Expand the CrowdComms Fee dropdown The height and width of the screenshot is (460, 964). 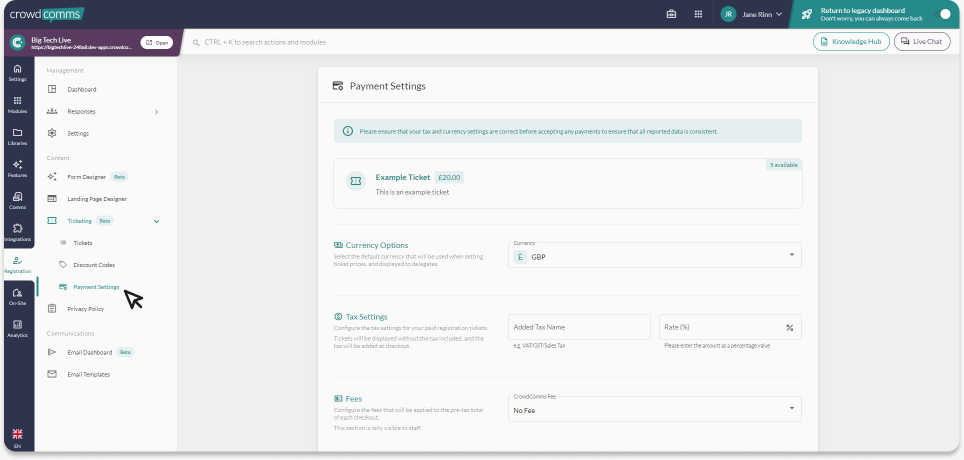coord(654,409)
